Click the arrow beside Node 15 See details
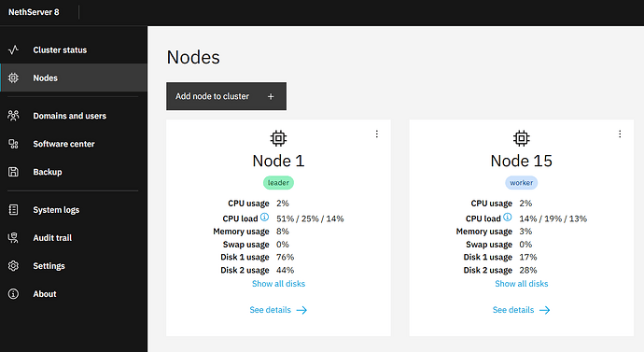Viewport: 644px width, 352px height. (545, 310)
